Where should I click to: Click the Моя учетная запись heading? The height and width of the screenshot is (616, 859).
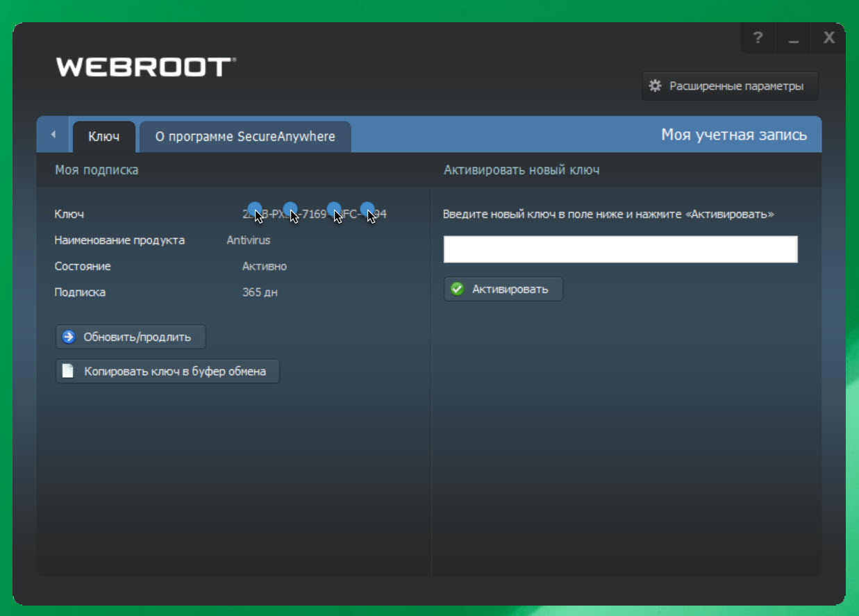point(733,135)
